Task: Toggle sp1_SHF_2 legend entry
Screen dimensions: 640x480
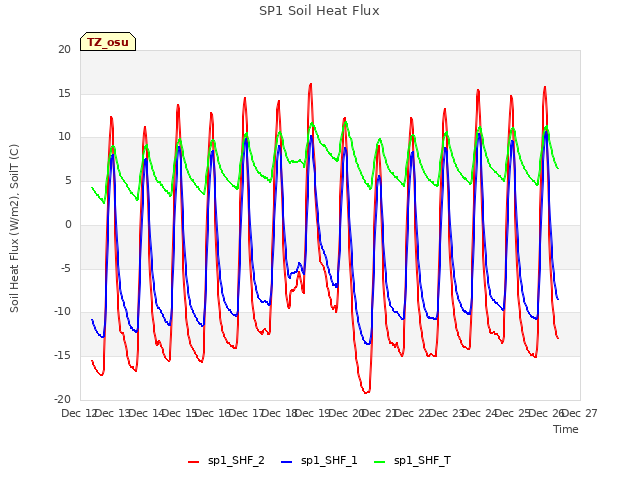Action: click(x=226, y=460)
